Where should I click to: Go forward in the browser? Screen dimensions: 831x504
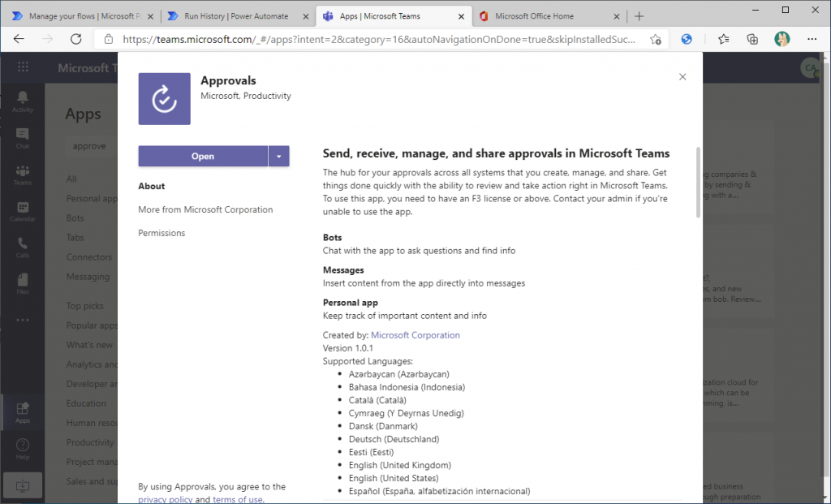[48, 39]
